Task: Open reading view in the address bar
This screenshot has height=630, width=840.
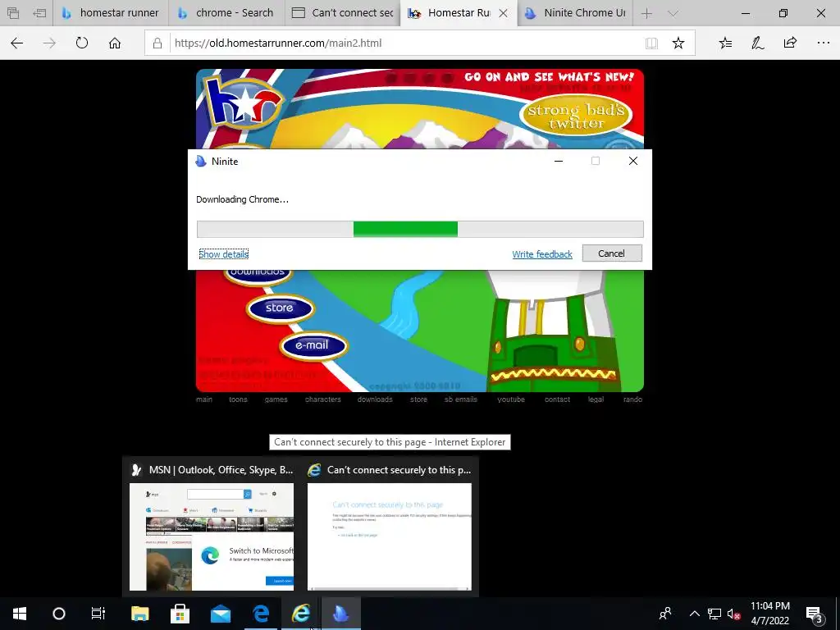Action: 651,43
